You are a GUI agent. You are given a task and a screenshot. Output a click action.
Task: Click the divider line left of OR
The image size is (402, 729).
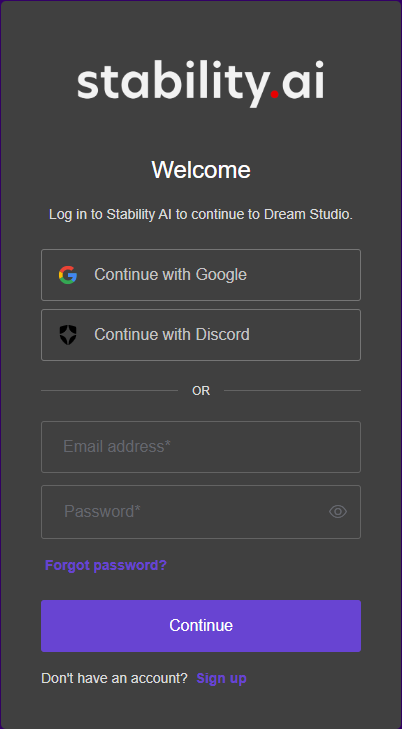109,391
